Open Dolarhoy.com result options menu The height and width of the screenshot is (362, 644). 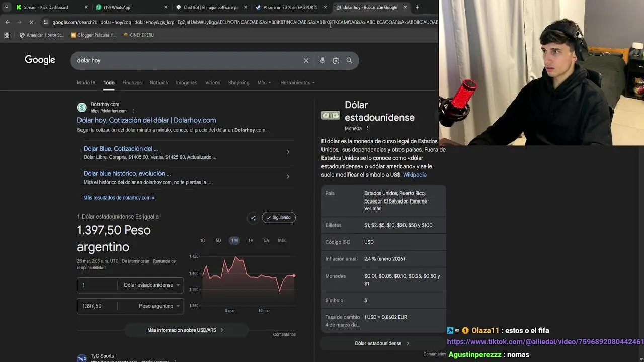pyautogui.click(x=133, y=111)
